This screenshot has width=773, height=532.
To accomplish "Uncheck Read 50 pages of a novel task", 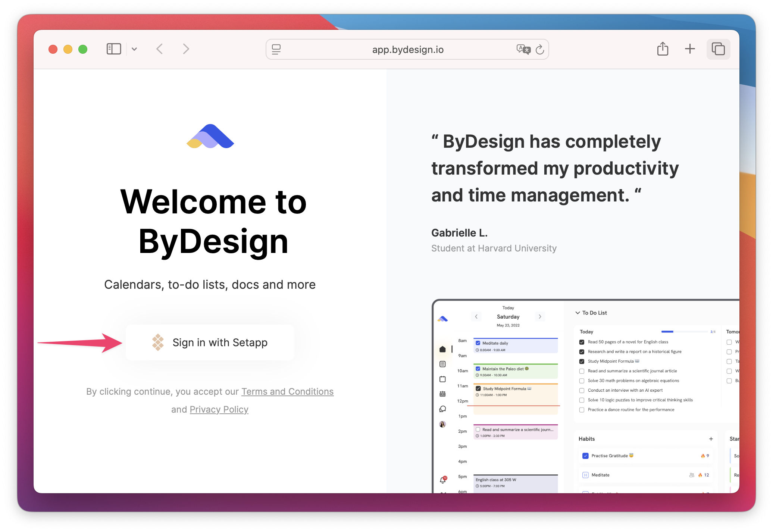I will tap(582, 342).
